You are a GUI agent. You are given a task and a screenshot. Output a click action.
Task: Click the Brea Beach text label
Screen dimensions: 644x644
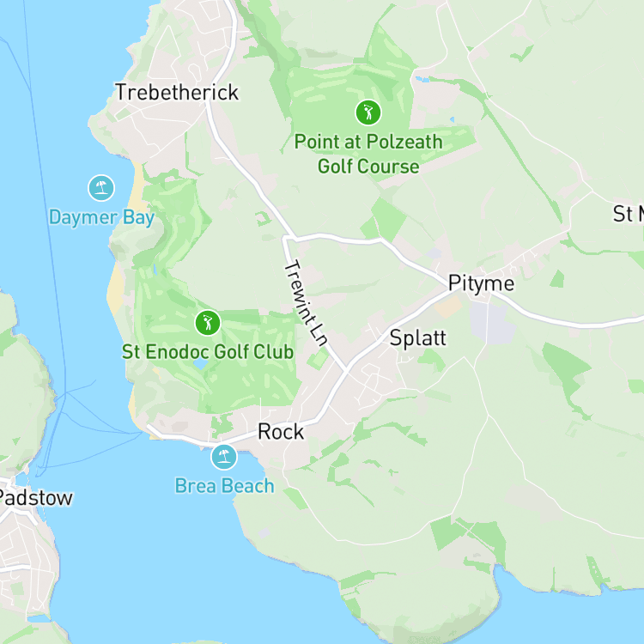click(x=224, y=486)
